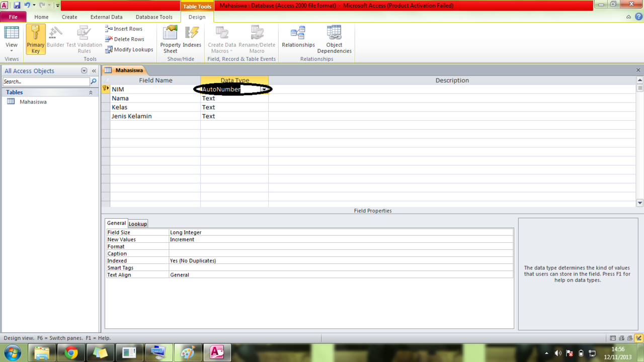The image size is (644, 362).
Task: Open the Windows Start menu
Action: pyautogui.click(x=13, y=353)
